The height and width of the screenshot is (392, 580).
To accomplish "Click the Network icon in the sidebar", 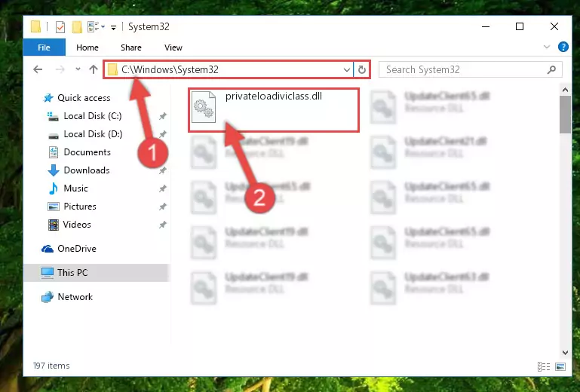I will pos(48,297).
